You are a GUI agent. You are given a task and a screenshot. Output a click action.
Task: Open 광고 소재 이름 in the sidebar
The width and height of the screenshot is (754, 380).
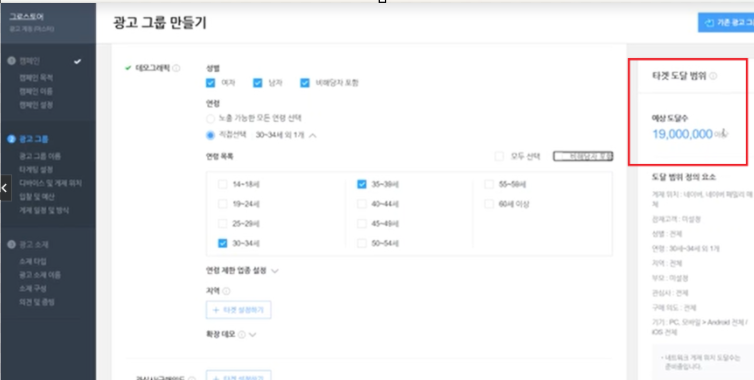coord(40,275)
